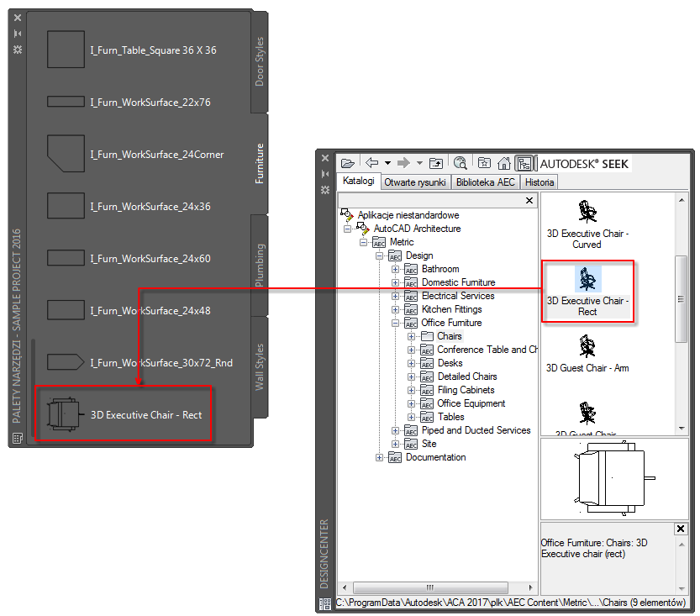
Task: Select the Furniture palette tab
Action: point(260,163)
